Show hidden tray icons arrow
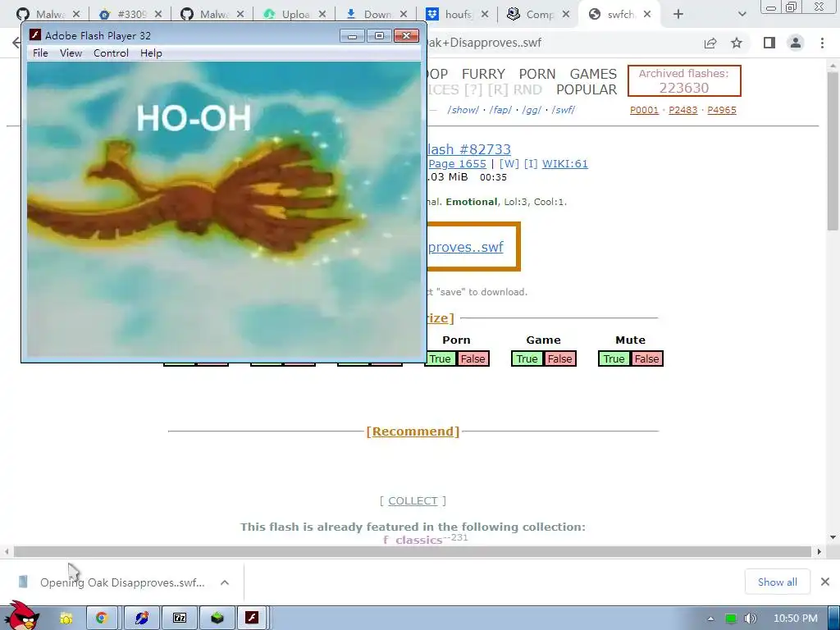The height and width of the screenshot is (630, 840). 710,619
